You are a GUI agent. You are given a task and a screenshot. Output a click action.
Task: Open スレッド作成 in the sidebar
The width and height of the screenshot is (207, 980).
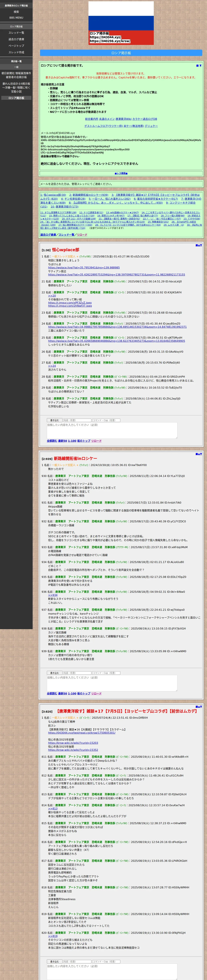(x=16, y=52)
